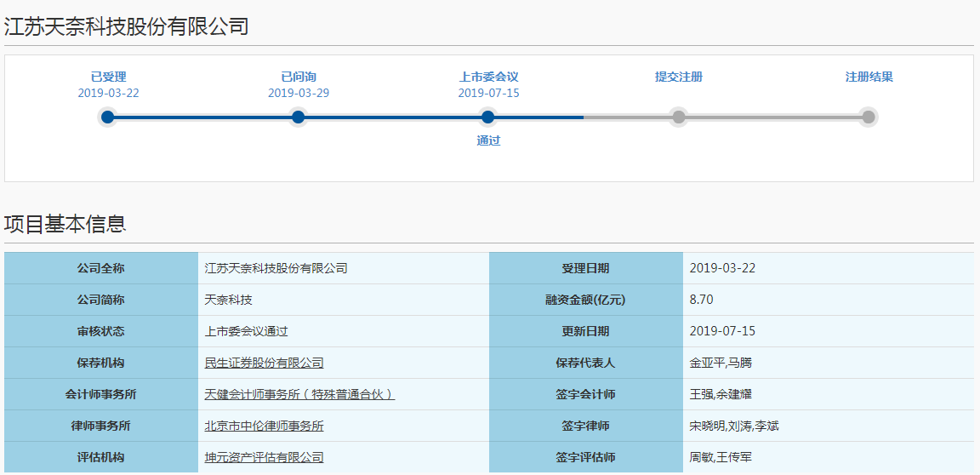Click the 项目基本信息 section heading
Viewport: 980px width, 475px height.
(x=66, y=224)
